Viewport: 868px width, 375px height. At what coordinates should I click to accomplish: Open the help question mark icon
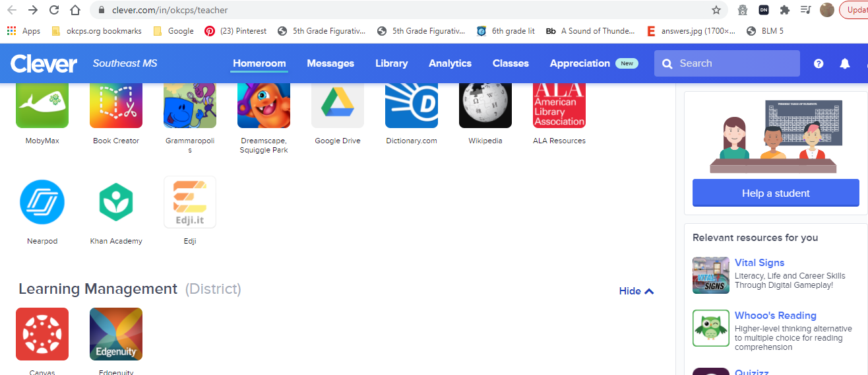pyautogui.click(x=819, y=63)
